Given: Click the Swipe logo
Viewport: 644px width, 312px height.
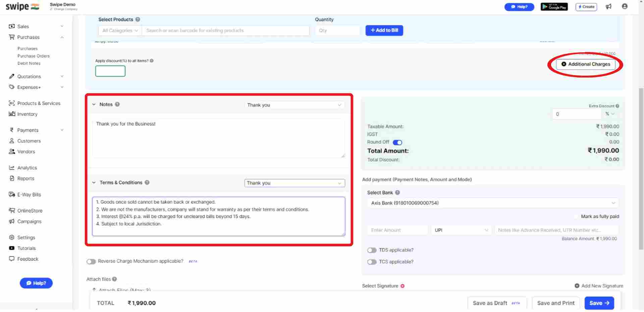Looking at the screenshot, I should tap(22, 7).
